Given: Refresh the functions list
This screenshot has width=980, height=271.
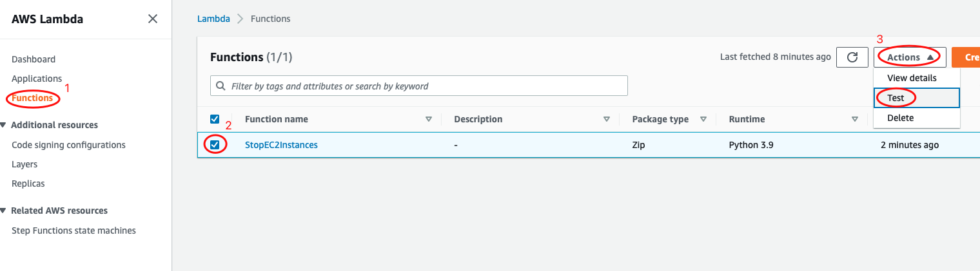Looking at the screenshot, I should 852,57.
